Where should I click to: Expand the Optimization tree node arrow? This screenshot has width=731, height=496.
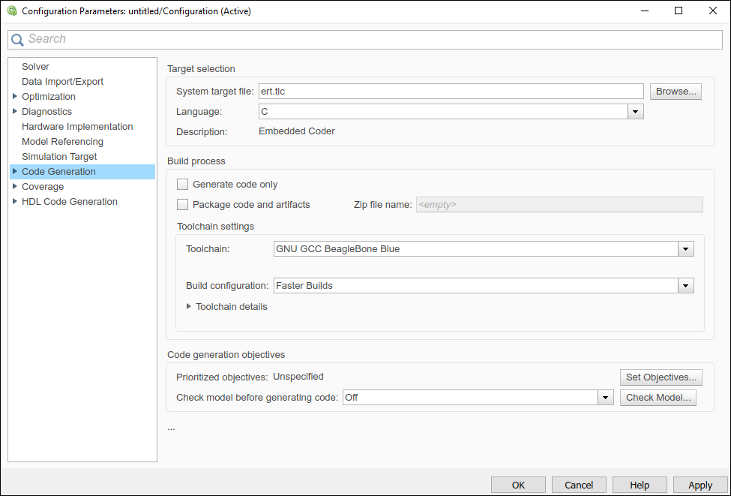coord(14,97)
